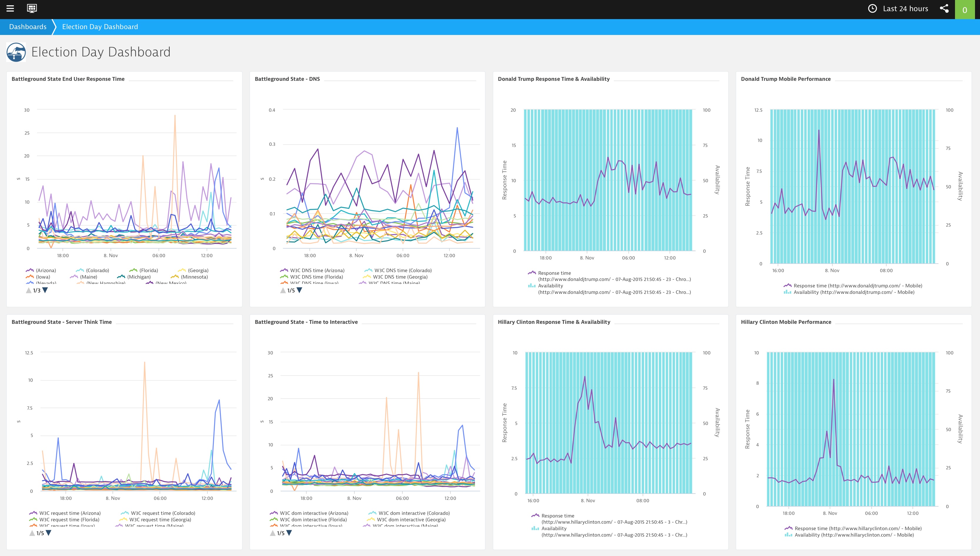980x556 pixels.
Task: Toggle Availability donaldjtrump.com Mobile legend entry
Action: point(849,292)
